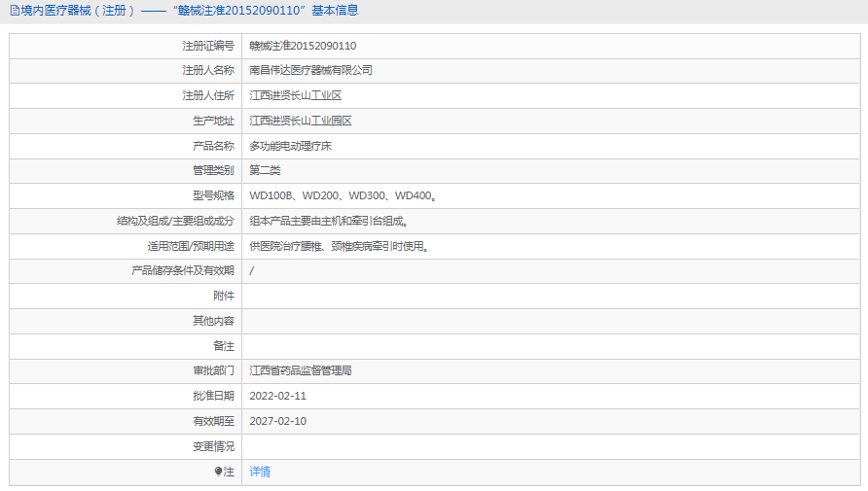
Task: Click registrant address 江西进贤长山工业区
Action: point(295,96)
